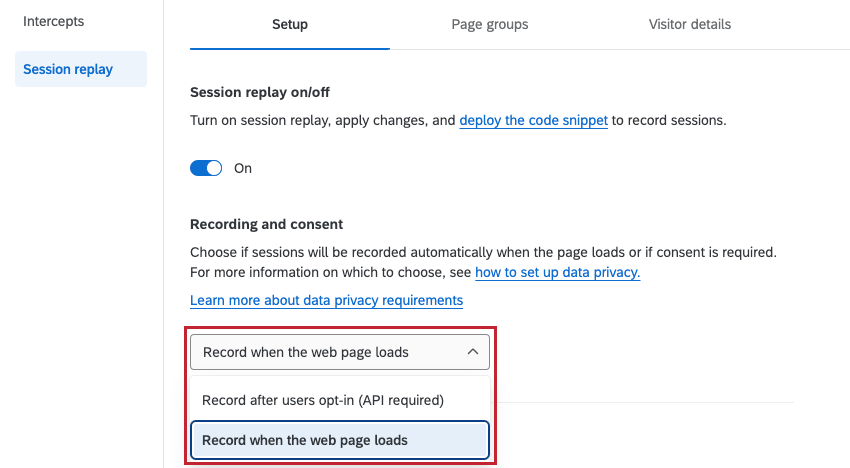The width and height of the screenshot is (850, 468).
Task: Click the blue underline beneath Setup tab
Action: click(290, 48)
